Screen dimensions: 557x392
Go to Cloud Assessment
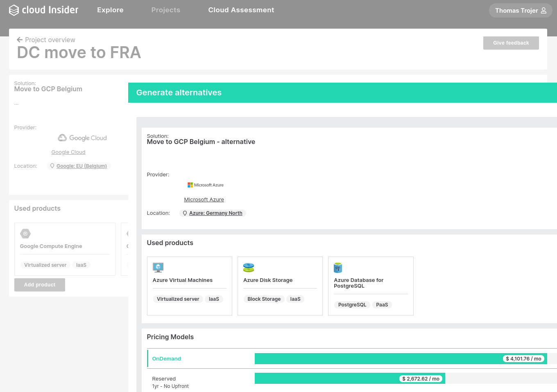coord(241,10)
